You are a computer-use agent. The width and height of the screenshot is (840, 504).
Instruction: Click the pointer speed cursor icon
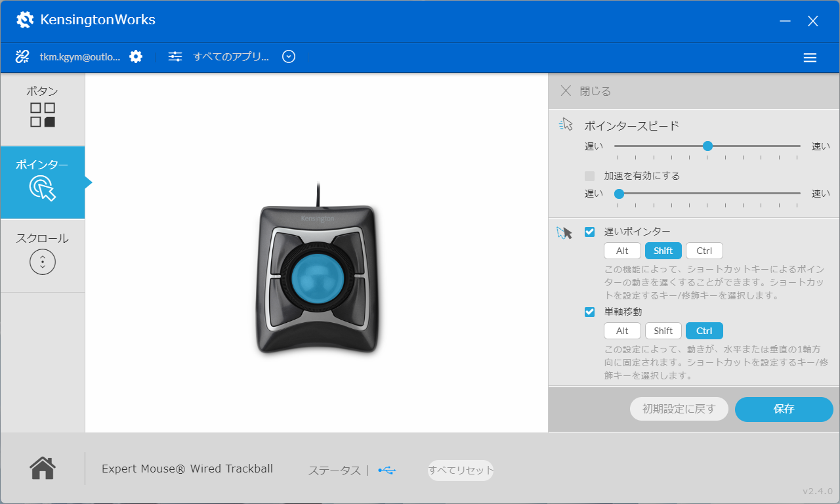click(x=565, y=124)
